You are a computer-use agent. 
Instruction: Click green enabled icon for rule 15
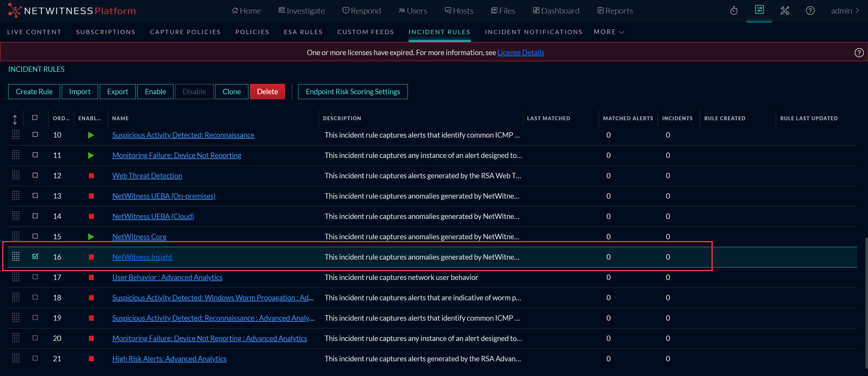pyautogui.click(x=91, y=237)
